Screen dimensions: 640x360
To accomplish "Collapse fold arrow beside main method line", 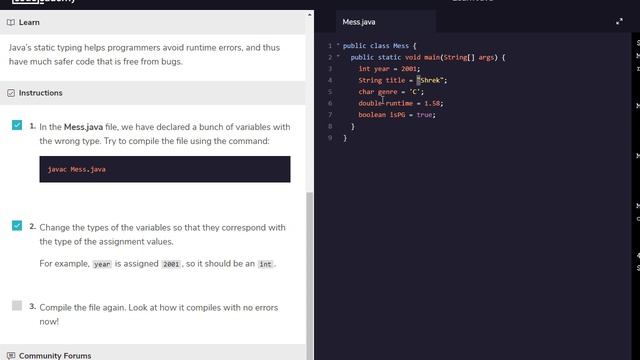I will click(x=338, y=56).
